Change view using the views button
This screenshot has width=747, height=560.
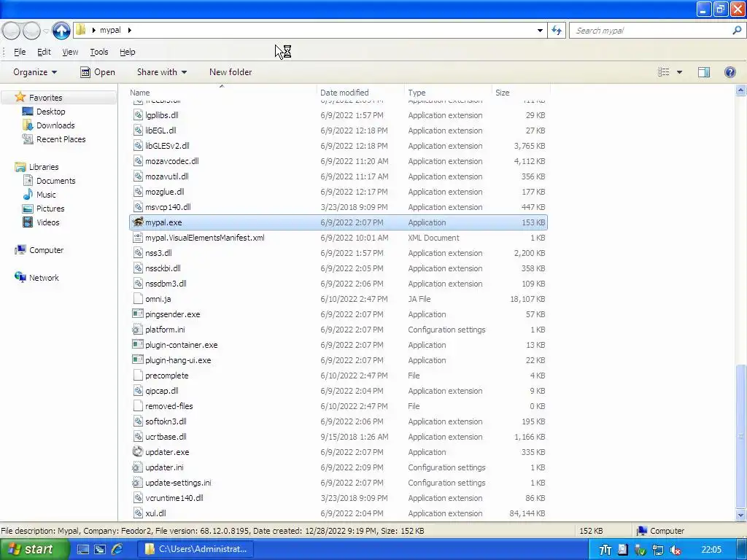664,72
